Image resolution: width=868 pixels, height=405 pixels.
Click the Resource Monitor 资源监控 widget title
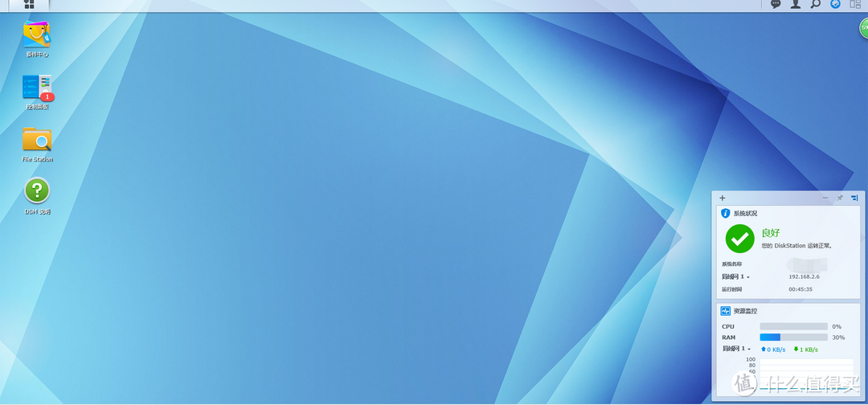[745, 311]
